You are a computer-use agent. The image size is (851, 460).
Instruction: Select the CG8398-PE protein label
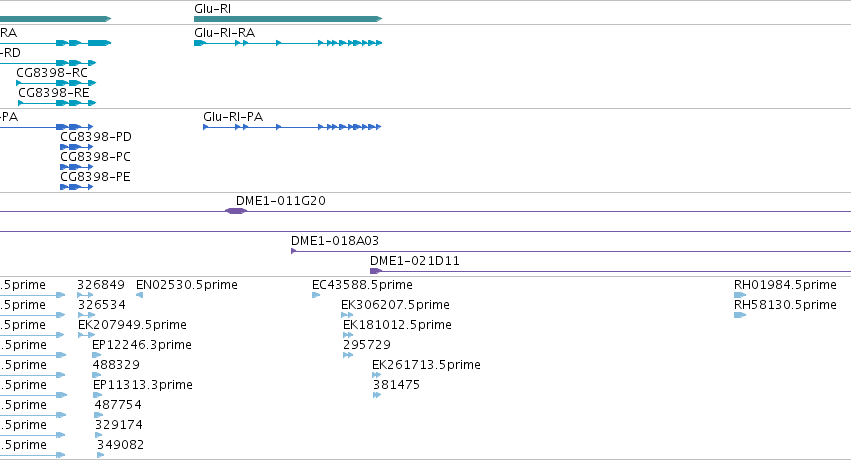[x=95, y=177]
